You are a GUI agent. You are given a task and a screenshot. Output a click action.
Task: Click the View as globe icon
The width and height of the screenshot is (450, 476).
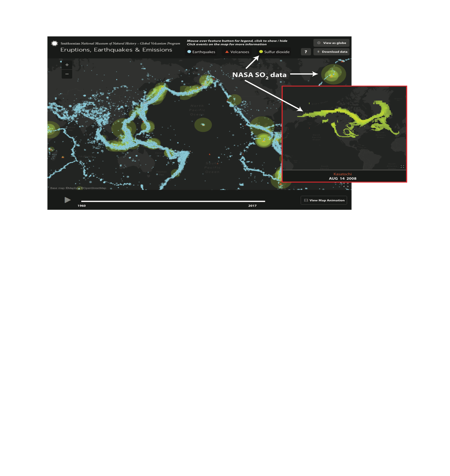[x=318, y=43]
